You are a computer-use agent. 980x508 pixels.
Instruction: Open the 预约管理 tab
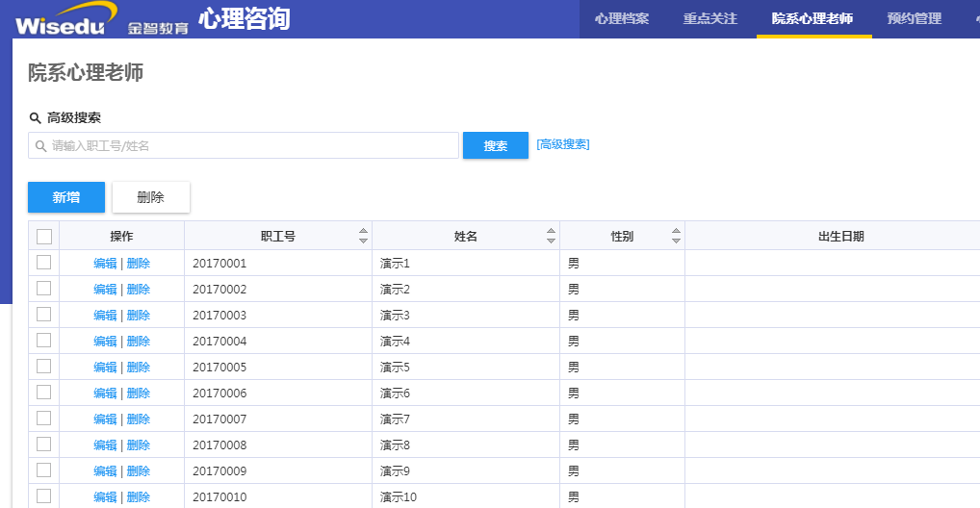pos(915,18)
